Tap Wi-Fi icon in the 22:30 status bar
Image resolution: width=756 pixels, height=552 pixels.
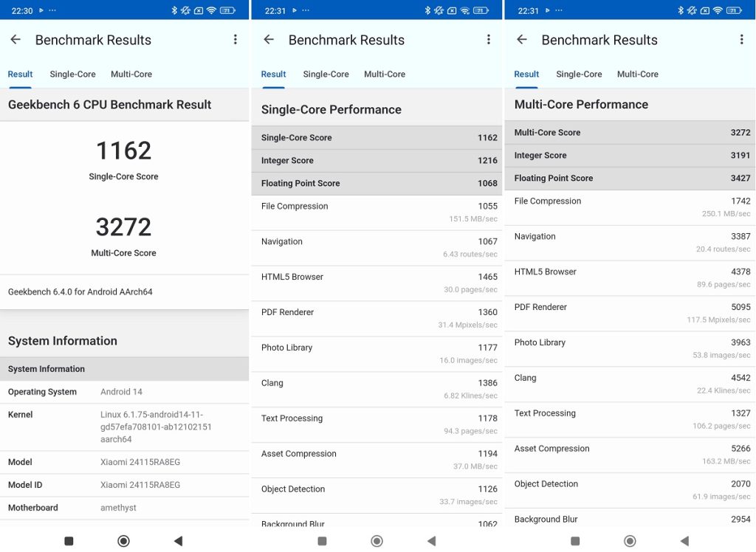click(x=211, y=10)
